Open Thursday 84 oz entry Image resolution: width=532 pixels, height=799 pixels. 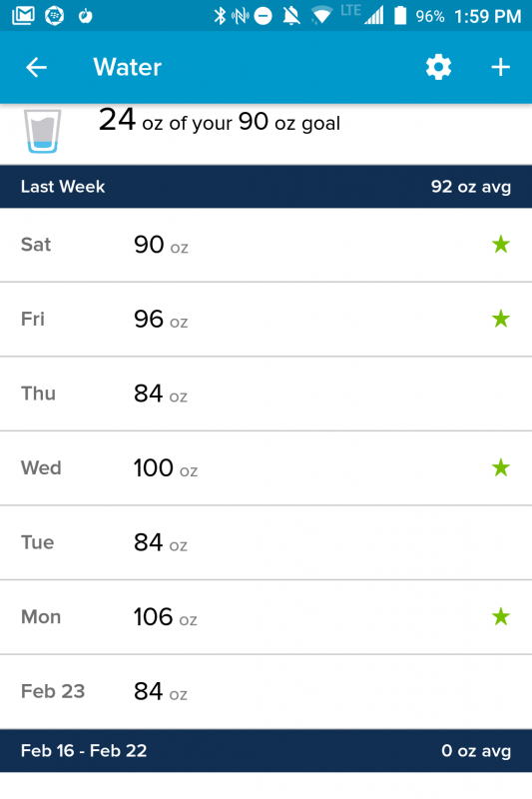point(266,394)
